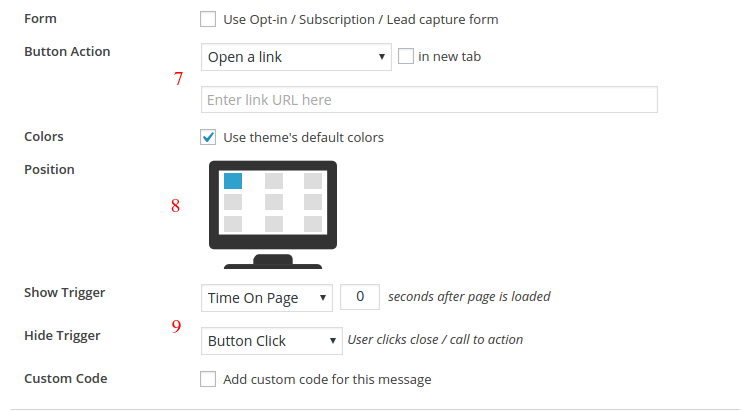Select top-center position square on monitor
The height and width of the screenshot is (411, 741).
274,181
